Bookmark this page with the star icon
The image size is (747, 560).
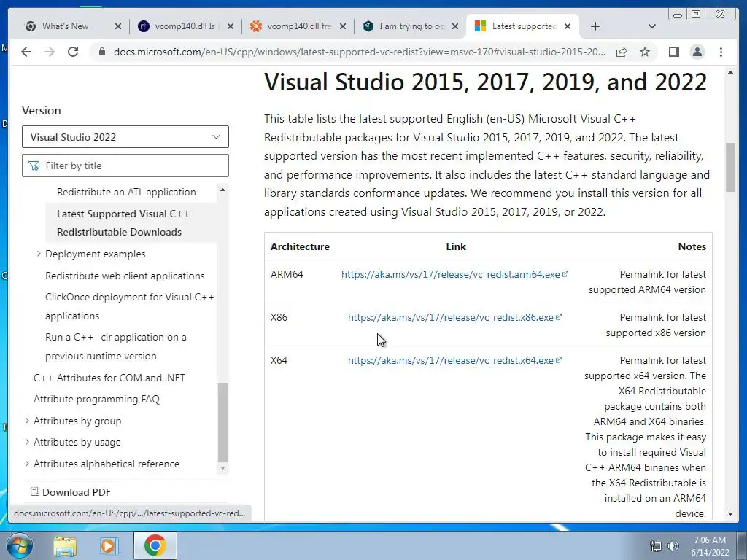[645, 52]
